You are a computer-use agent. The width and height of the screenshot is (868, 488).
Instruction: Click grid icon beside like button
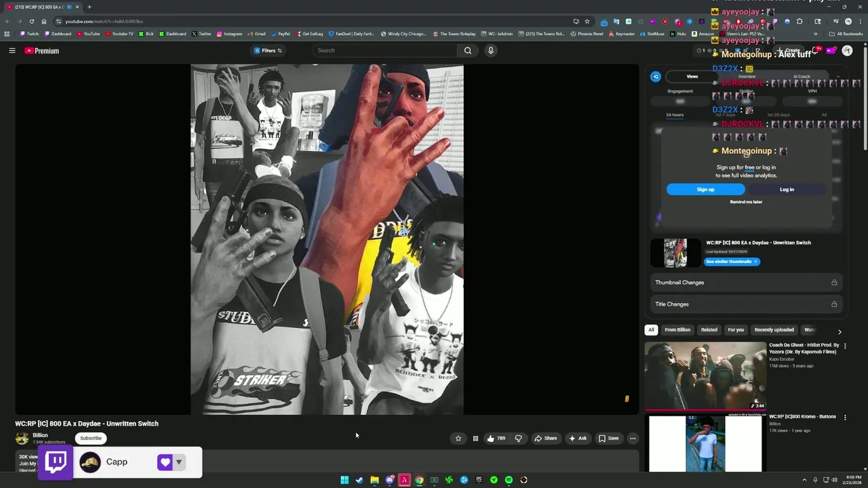(475, 439)
